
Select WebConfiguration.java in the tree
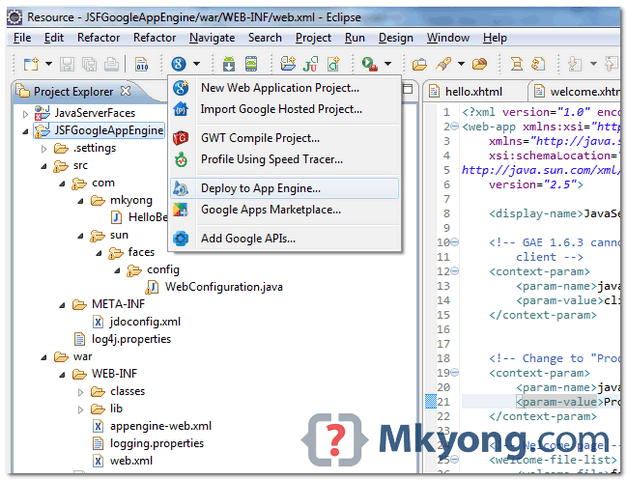pyautogui.click(x=224, y=287)
